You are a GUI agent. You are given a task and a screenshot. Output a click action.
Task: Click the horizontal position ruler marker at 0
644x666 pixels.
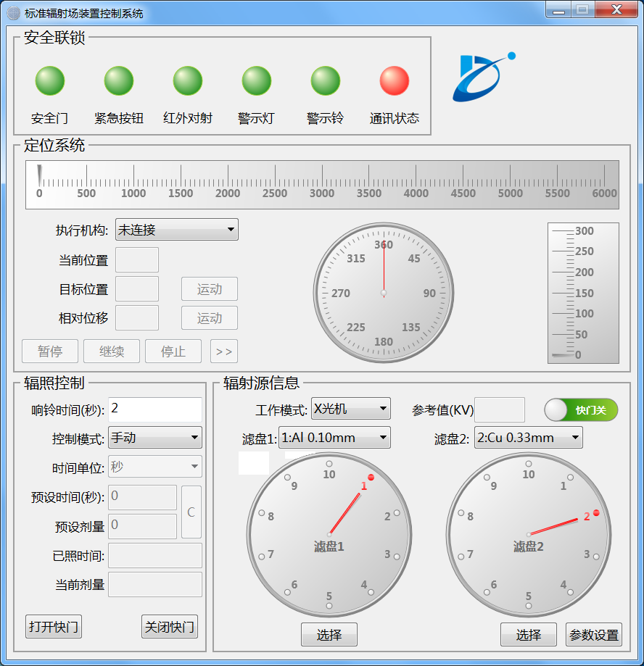pos(40,175)
